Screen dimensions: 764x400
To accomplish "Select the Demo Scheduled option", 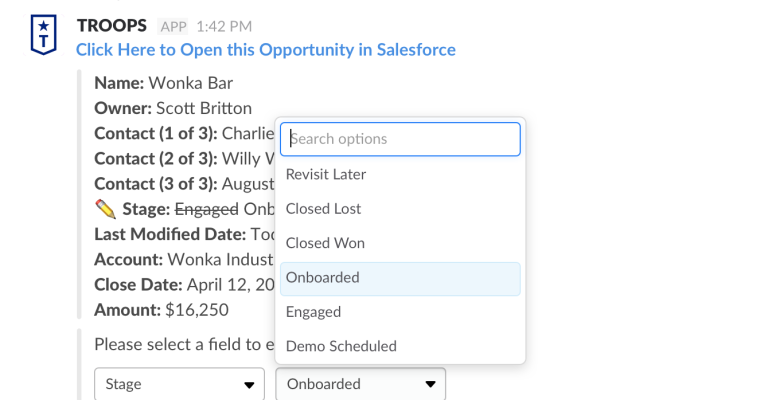I will pos(341,346).
